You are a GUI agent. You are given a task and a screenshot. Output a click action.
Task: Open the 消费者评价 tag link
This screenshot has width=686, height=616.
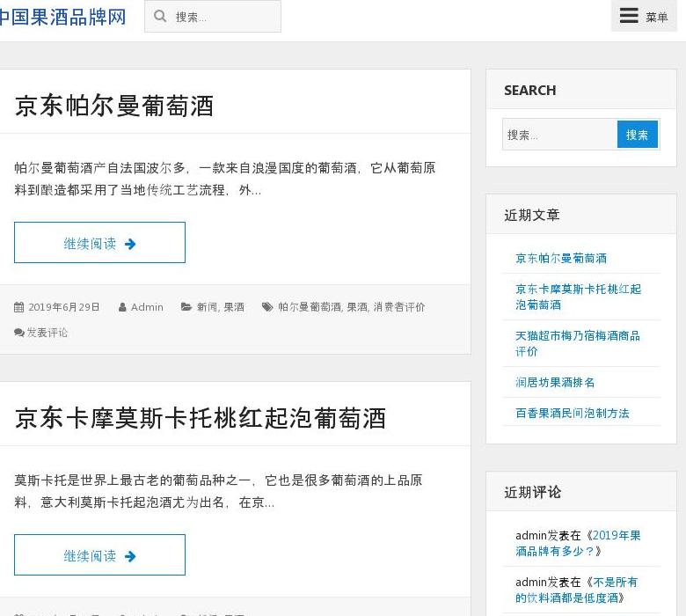coord(399,307)
